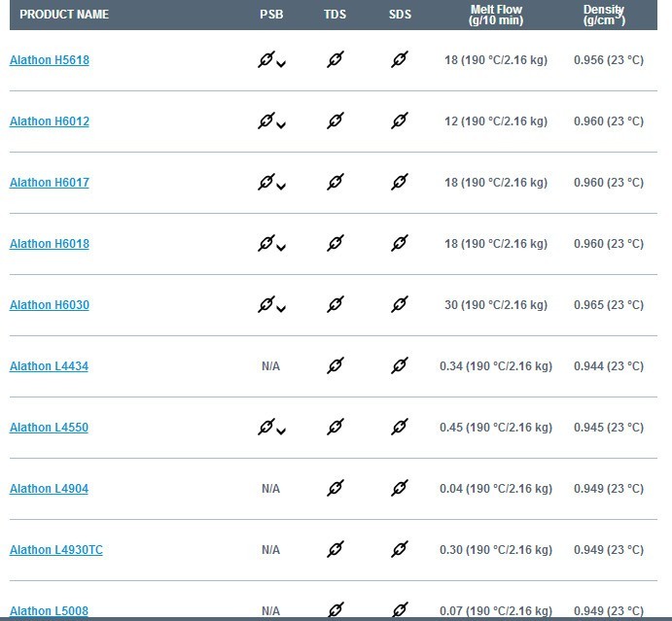Open the SDS link for Alathon H6012
This screenshot has height=621, width=672.
(x=400, y=121)
